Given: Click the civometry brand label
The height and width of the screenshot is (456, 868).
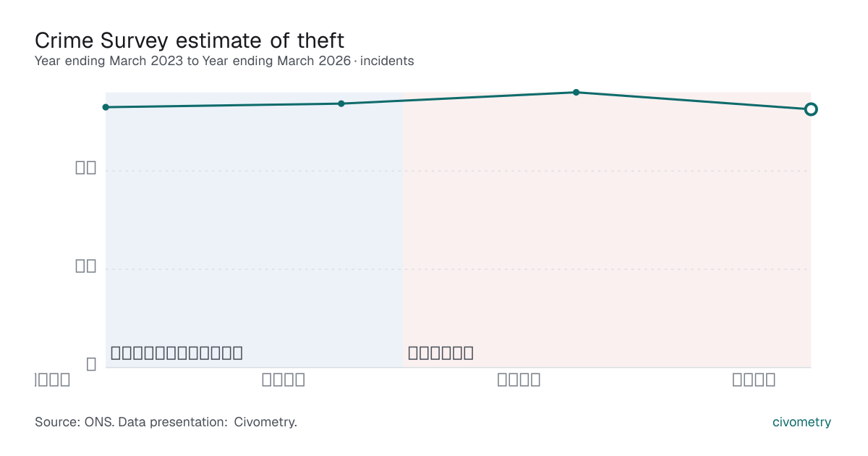Looking at the screenshot, I should [802, 422].
